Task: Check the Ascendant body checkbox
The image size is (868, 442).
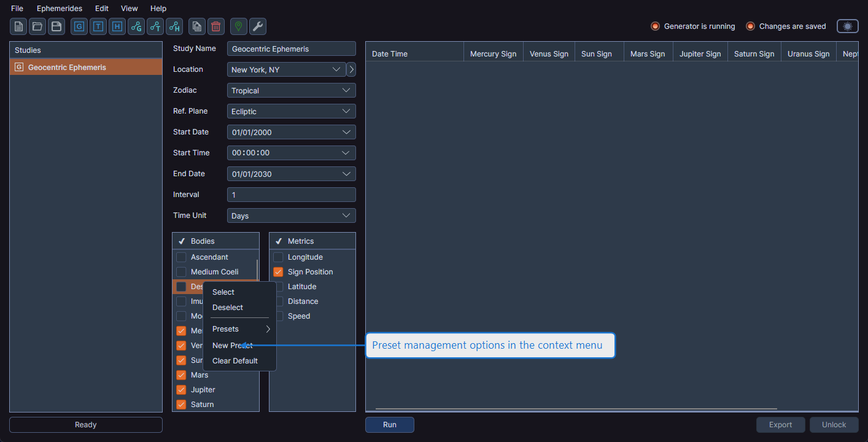Action: [x=181, y=257]
